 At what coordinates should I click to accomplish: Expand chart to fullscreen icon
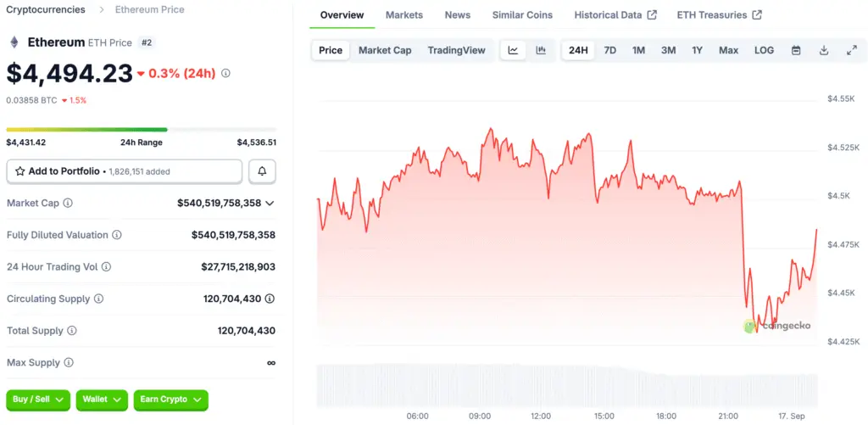(x=852, y=50)
